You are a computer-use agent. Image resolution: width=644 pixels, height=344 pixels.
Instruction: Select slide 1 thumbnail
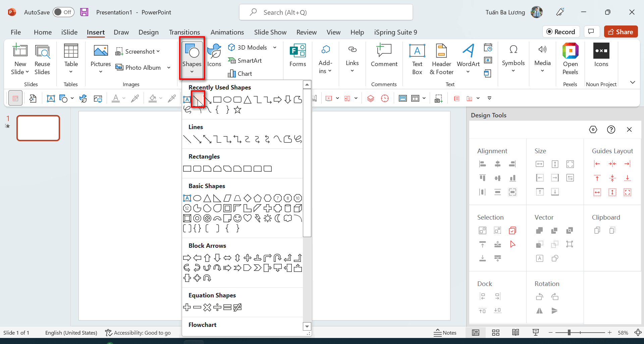[38, 128]
